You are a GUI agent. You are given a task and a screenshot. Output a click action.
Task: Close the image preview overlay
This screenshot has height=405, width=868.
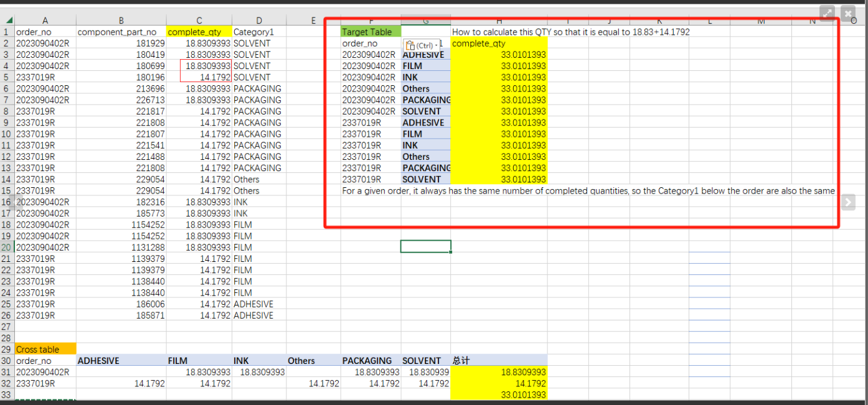(848, 12)
